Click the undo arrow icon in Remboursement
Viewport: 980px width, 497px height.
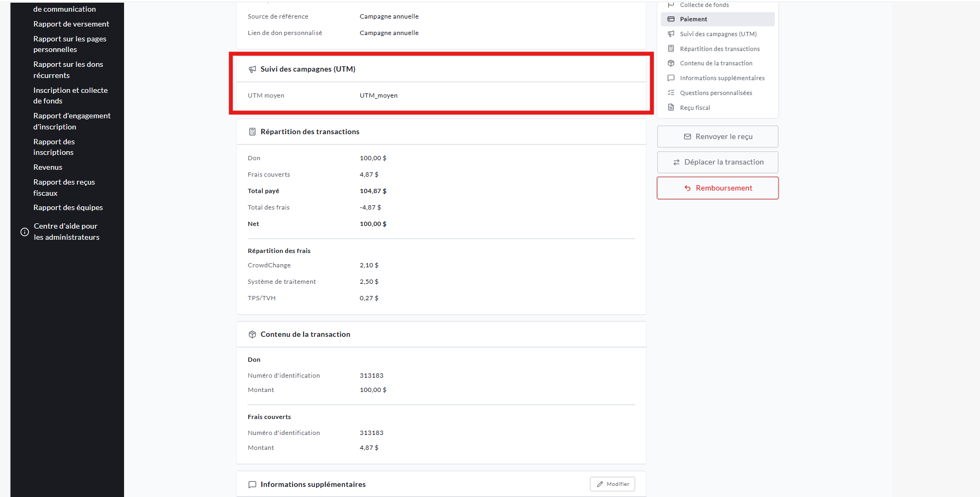click(687, 188)
